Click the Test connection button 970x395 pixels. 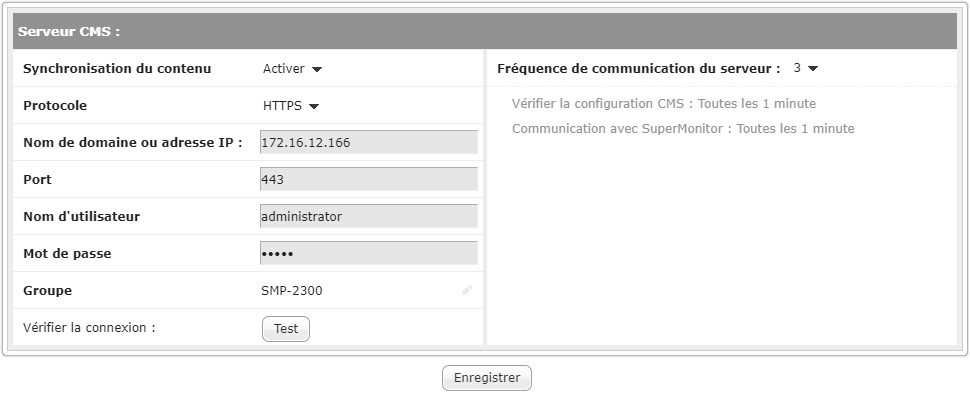coord(286,329)
